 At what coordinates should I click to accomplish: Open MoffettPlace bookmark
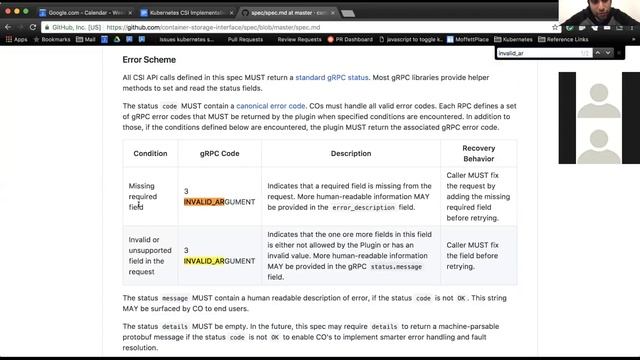tap(468, 40)
